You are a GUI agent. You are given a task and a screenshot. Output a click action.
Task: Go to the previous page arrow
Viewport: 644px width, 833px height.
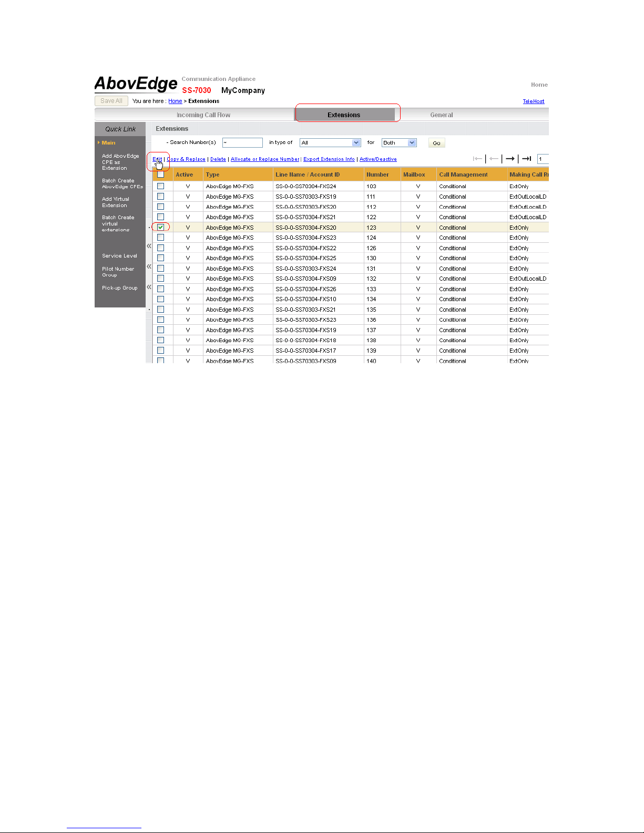(x=494, y=159)
